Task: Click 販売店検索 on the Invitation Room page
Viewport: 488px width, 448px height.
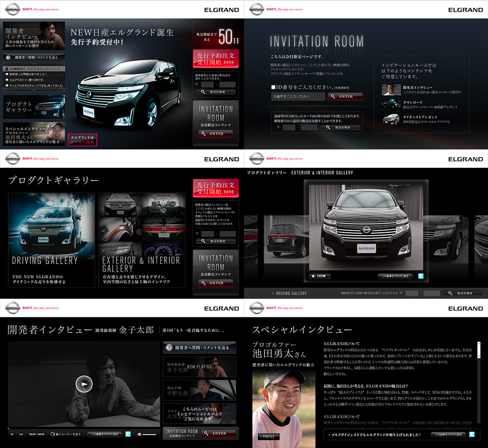Action: coord(341,127)
